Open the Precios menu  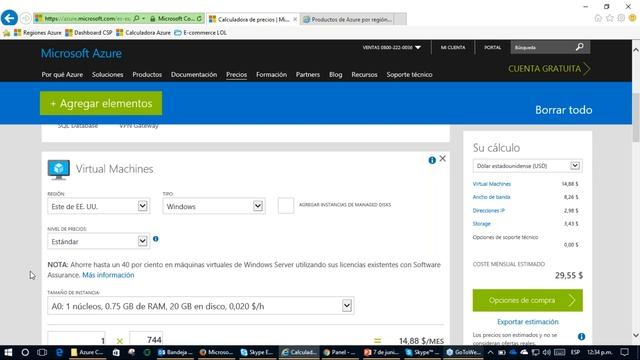point(236,75)
